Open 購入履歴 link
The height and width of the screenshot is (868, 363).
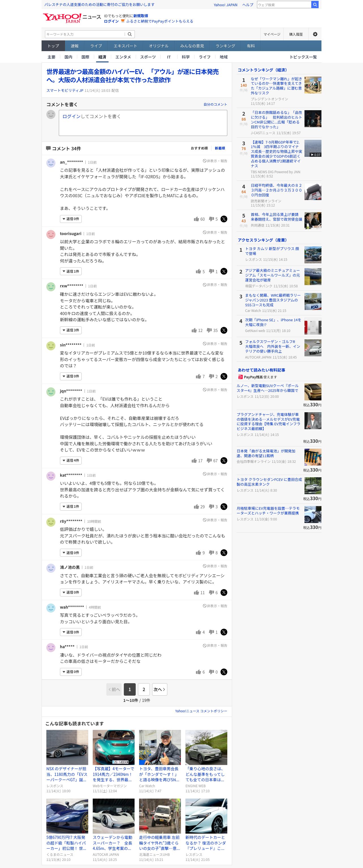click(296, 34)
